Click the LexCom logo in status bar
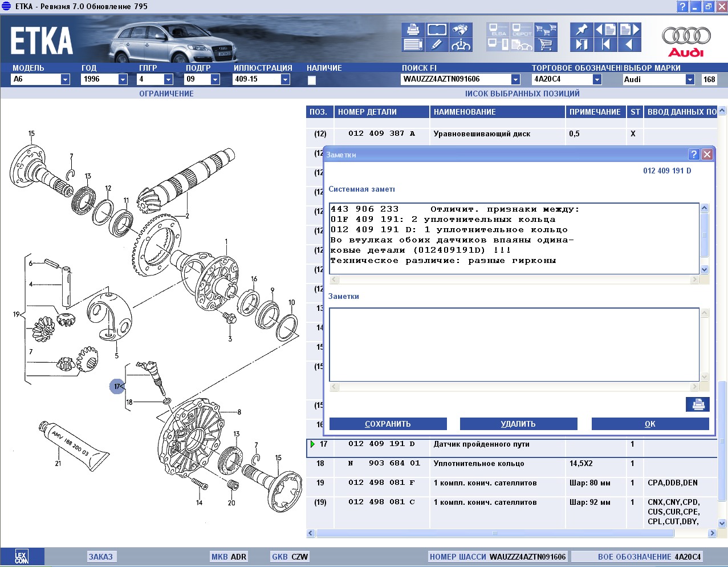This screenshot has width=728, height=567. [22, 557]
